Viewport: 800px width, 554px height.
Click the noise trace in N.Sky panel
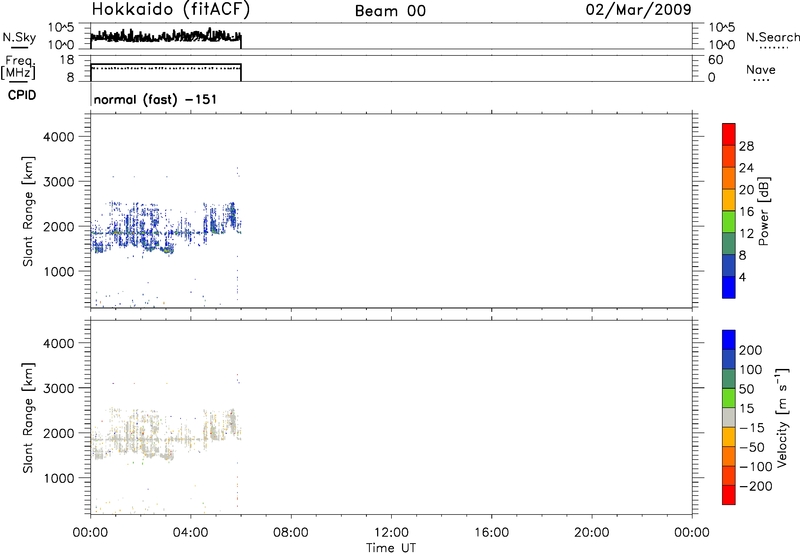click(166, 36)
